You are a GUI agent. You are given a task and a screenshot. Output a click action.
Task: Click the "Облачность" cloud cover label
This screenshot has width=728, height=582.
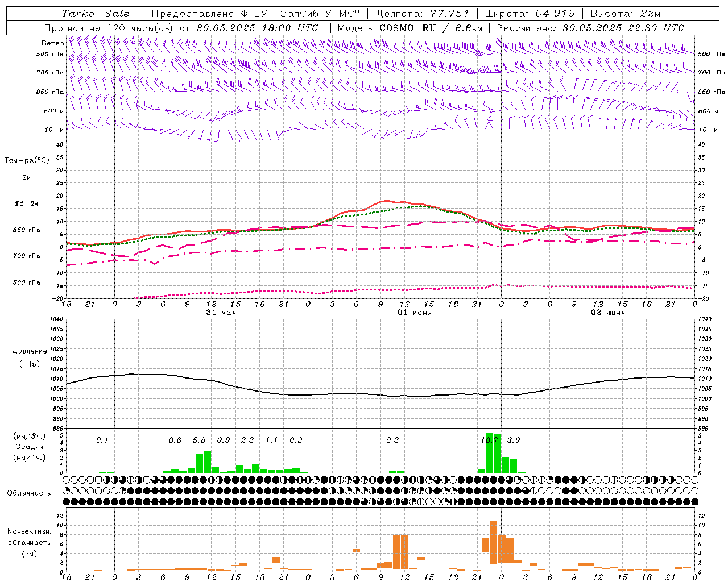29,493
